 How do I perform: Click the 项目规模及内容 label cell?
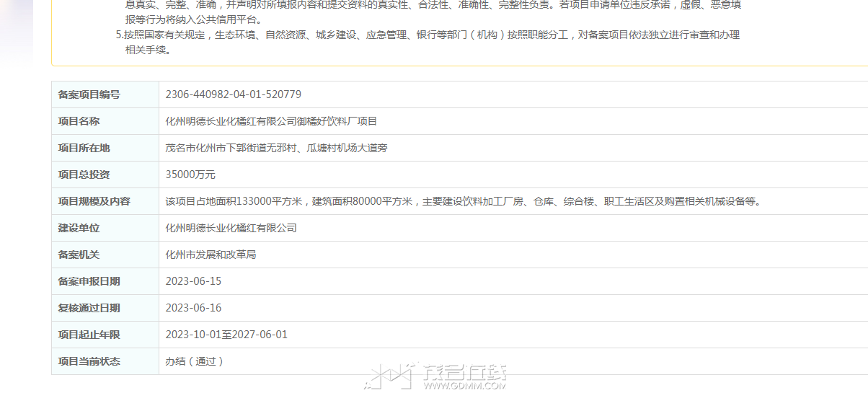click(105, 201)
